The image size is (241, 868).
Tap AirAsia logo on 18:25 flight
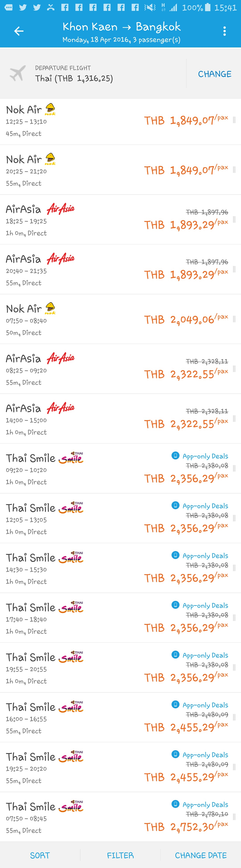61,209
